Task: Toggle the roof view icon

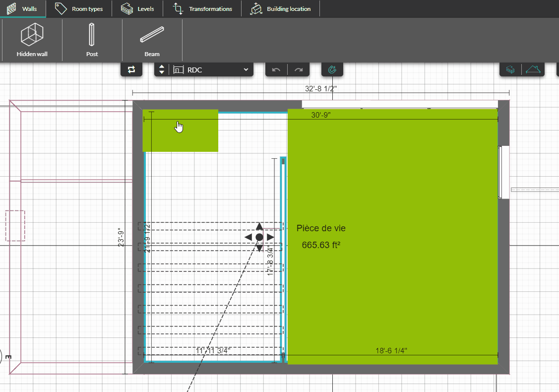Action: pyautogui.click(x=533, y=70)
